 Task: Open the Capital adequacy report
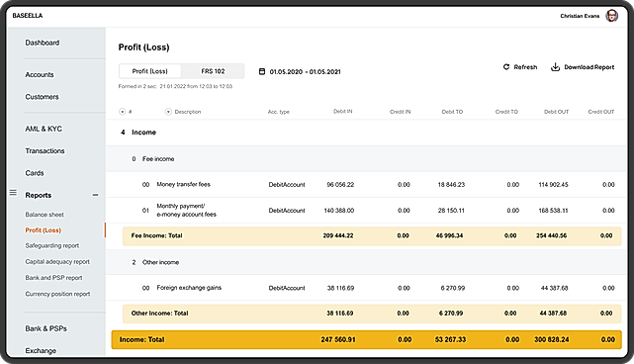coord(57,262)
